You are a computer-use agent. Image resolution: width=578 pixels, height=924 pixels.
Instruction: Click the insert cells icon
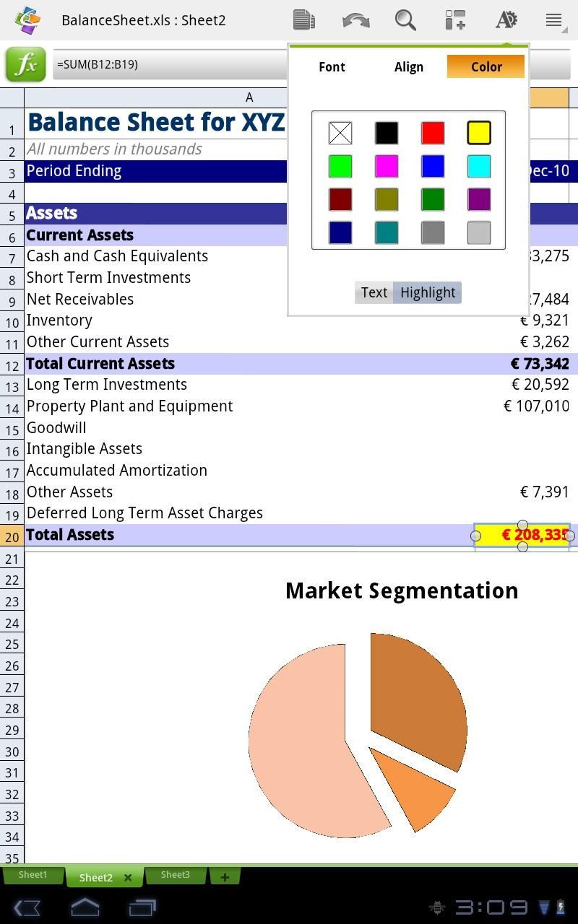[x=455, y=20]
